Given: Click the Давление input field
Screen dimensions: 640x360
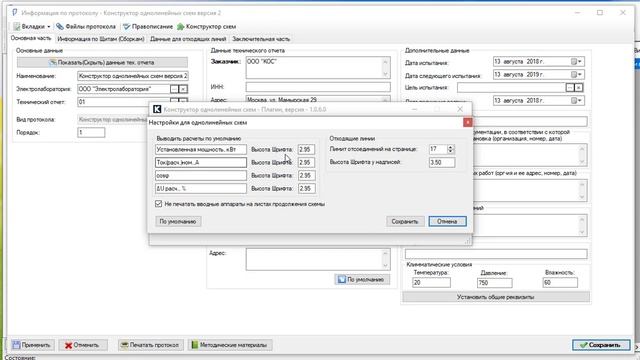Looking at the screenshot, I should tap(494, 282).
